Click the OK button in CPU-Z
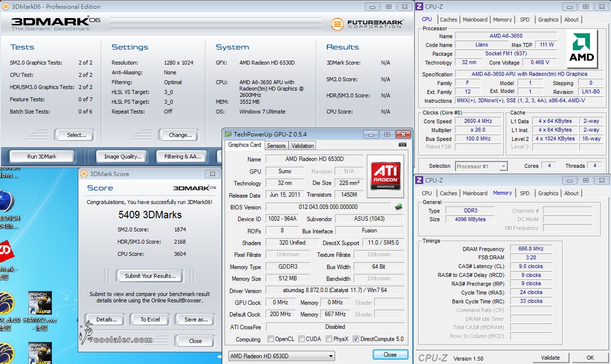 coord(590,358)
